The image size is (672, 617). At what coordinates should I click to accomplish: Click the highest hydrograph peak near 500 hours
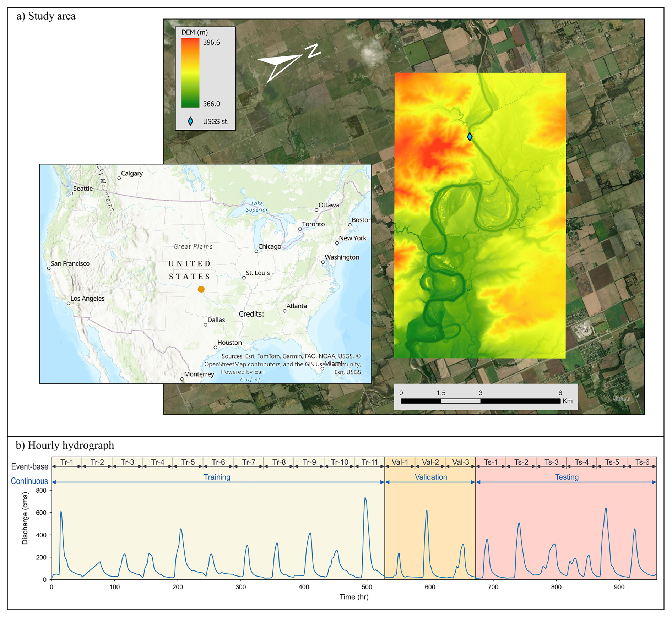[365, 498]
